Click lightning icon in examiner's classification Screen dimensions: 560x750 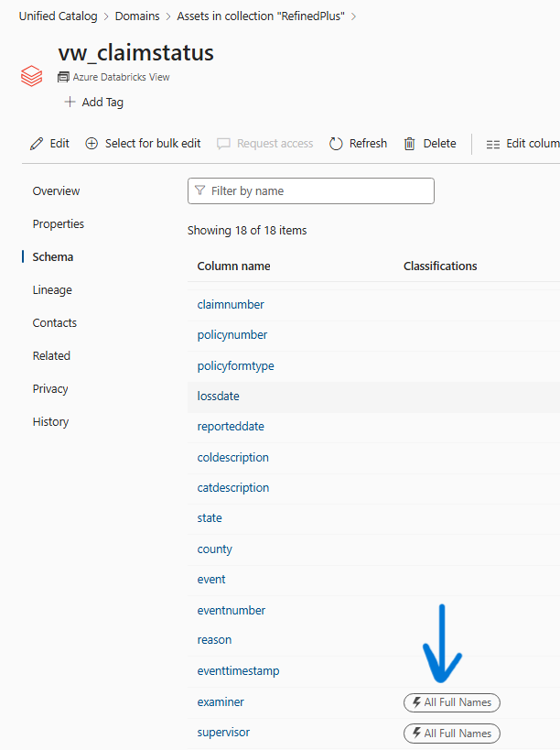pos(416,702)
